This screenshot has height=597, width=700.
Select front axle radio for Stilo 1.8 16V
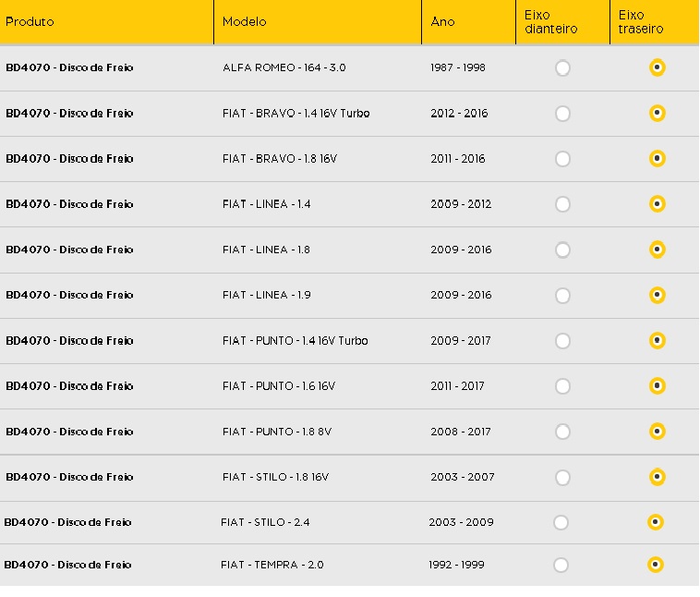tap(562, 477)
